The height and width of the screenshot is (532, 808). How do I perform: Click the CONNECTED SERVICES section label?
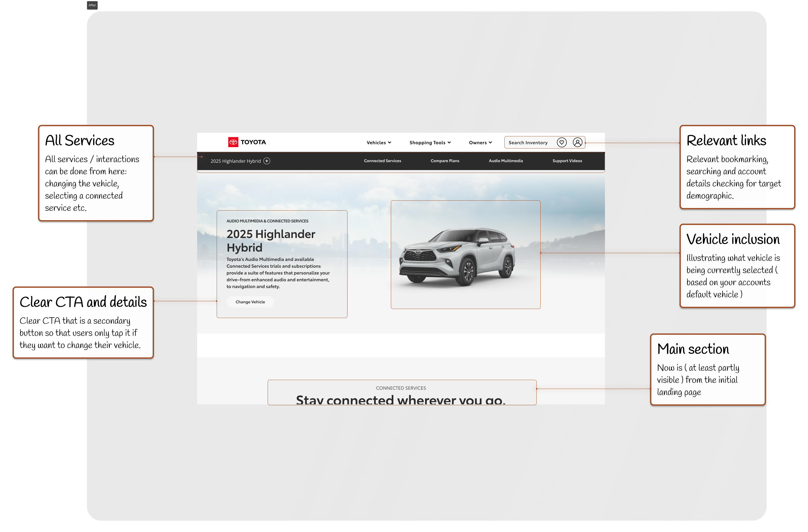[401, 388]
